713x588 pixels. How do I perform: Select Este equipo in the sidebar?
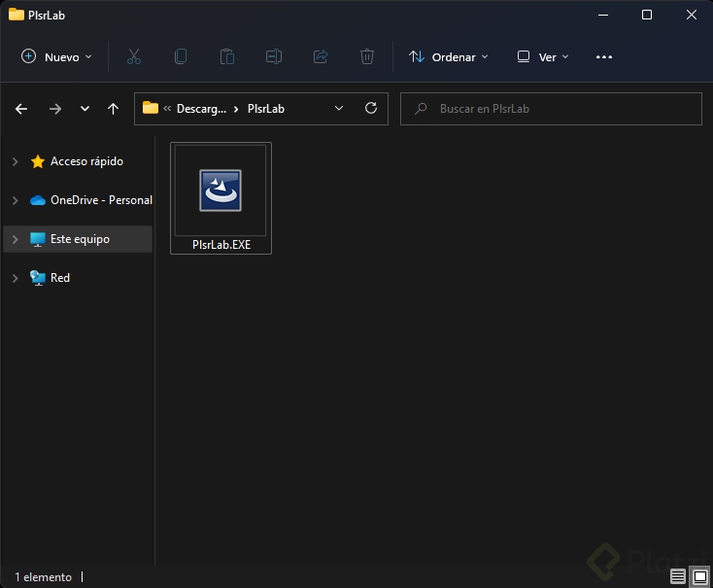click(x=80, y=239)
